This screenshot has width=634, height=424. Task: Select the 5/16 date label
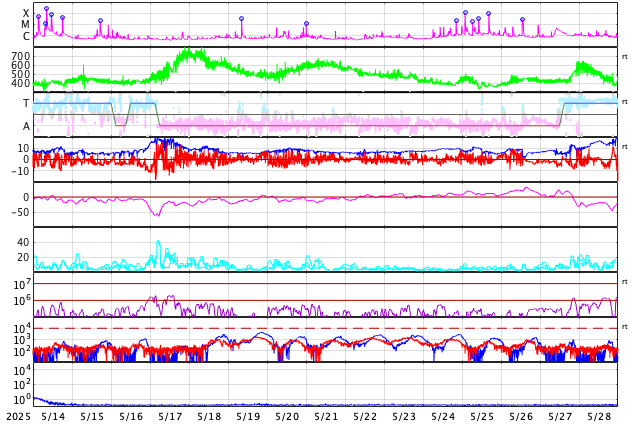131,416
